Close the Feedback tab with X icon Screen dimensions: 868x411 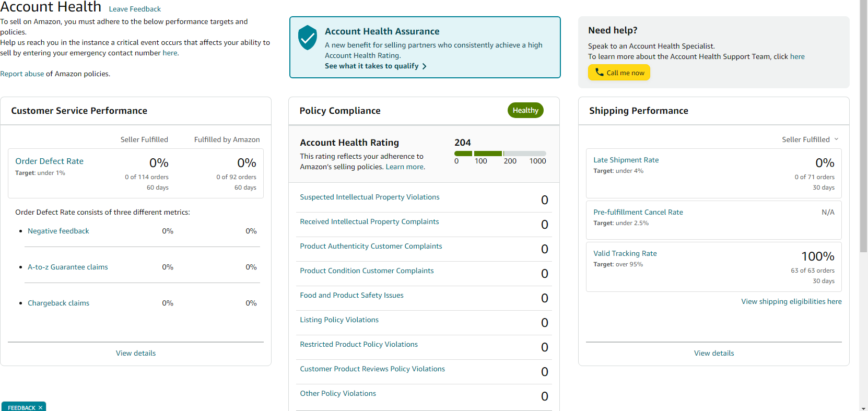[40, 408]
